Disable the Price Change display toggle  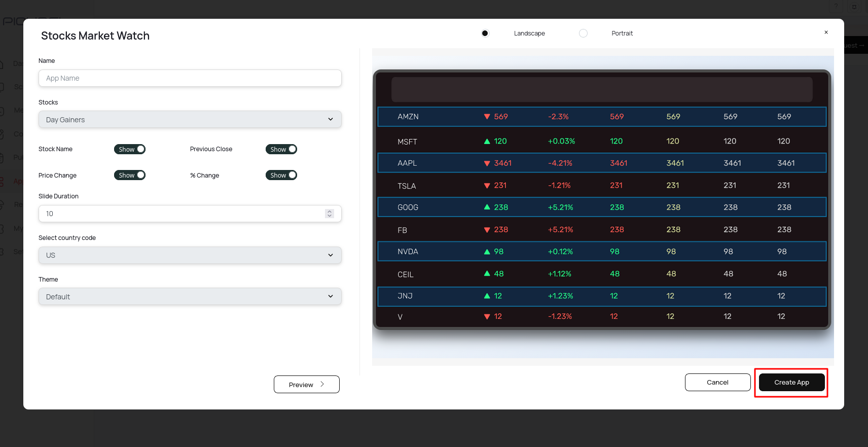pos(130,175)
